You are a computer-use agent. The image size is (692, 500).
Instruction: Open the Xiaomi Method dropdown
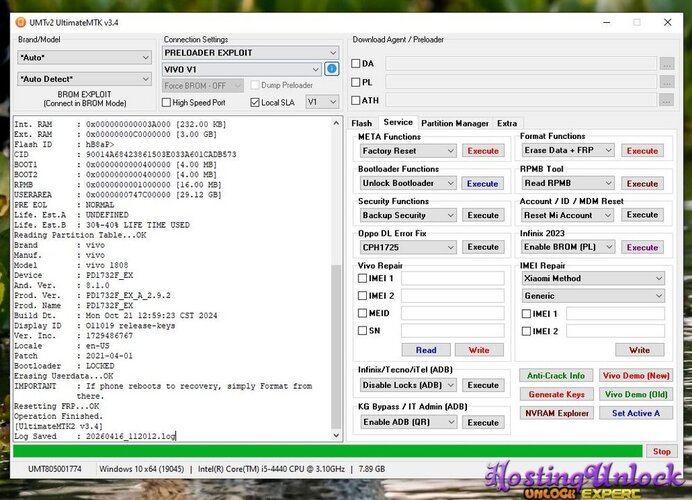tap(593, 278)
